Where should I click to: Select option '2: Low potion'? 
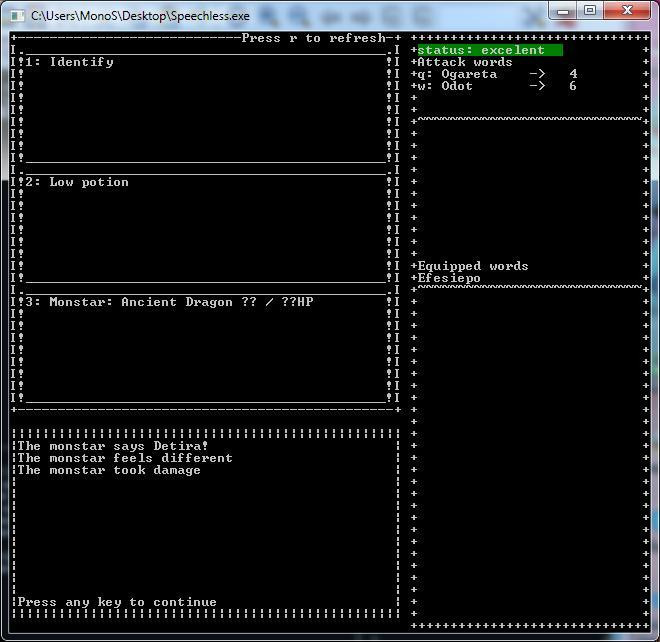coord(77,182)
